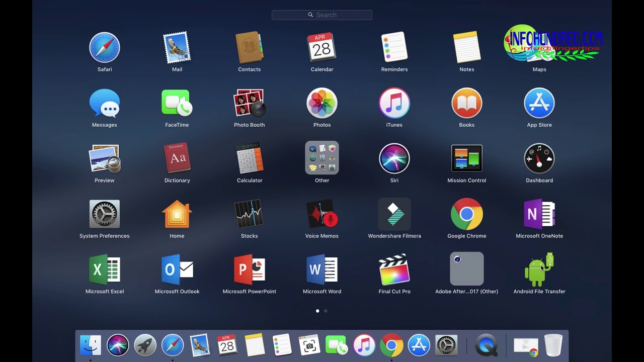This screenshot has height=362, width=644.
Task: Launch the Messages app
Action: (x=105, y=103)
